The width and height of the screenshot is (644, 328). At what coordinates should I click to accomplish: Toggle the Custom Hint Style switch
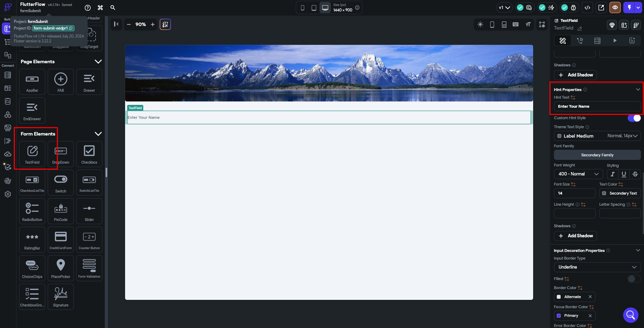click(634, 118)
